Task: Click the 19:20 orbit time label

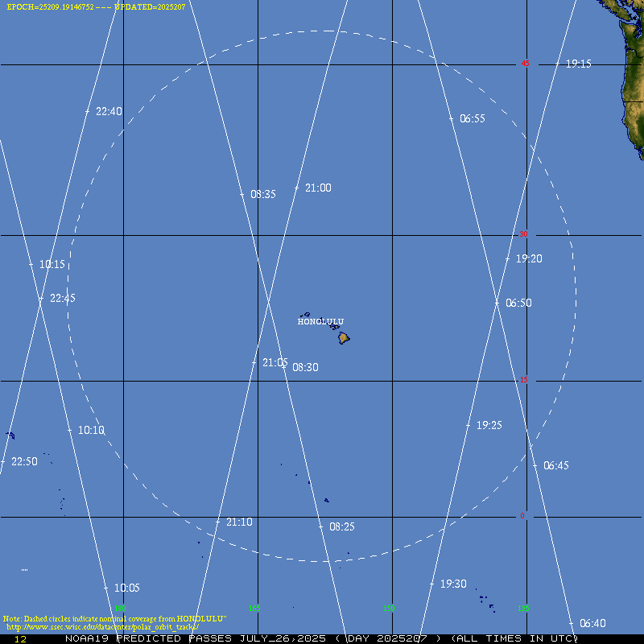Action: click(x=529, y=258)
